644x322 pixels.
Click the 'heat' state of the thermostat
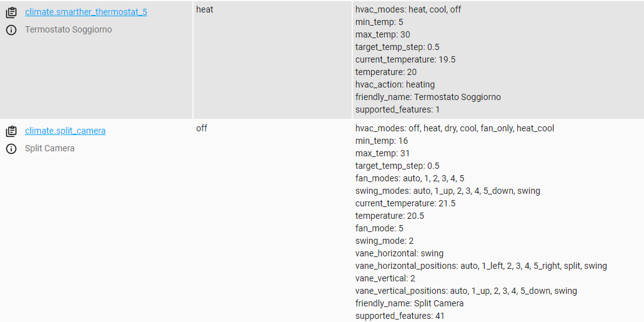[x=204, y=9]
